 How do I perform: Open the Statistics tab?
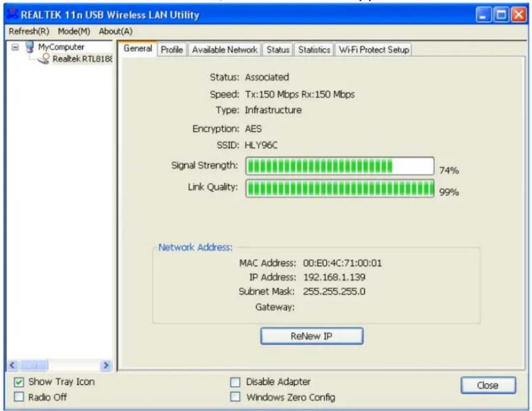(x=314, y=50)
